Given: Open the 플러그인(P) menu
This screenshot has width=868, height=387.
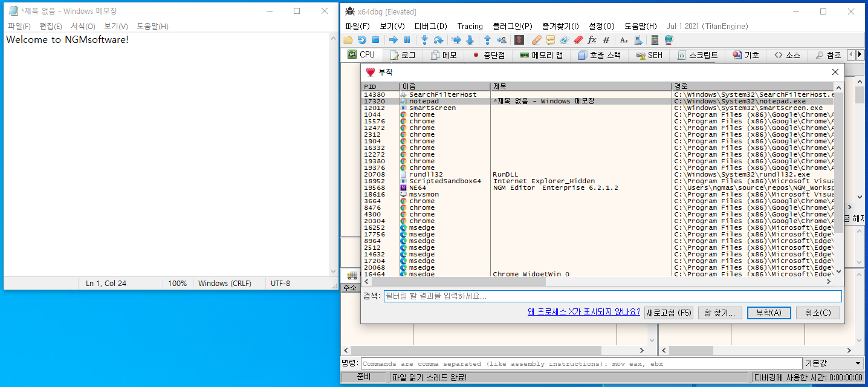Looking at the screenshot, I should point(513,26).
